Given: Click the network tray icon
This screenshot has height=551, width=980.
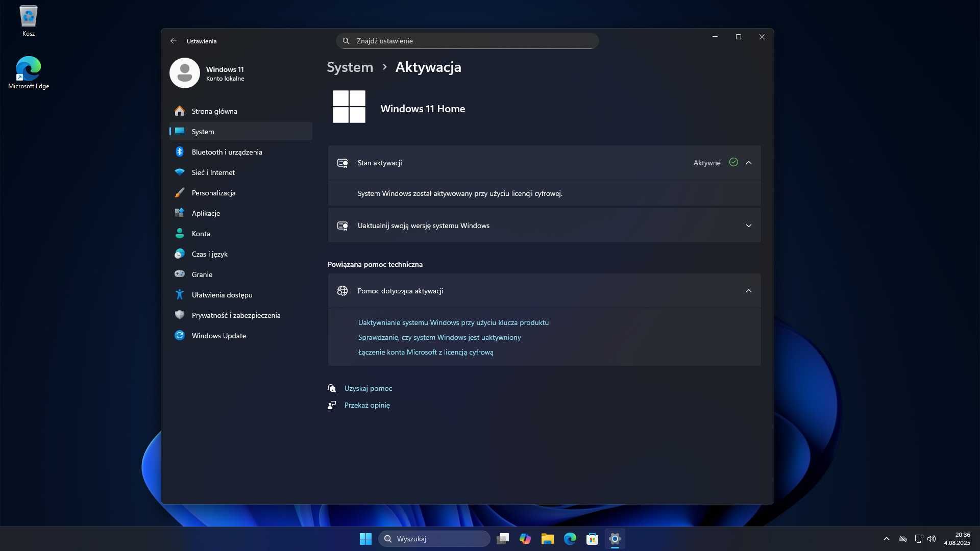Looking at the screenshot, I should click(919, 539).
